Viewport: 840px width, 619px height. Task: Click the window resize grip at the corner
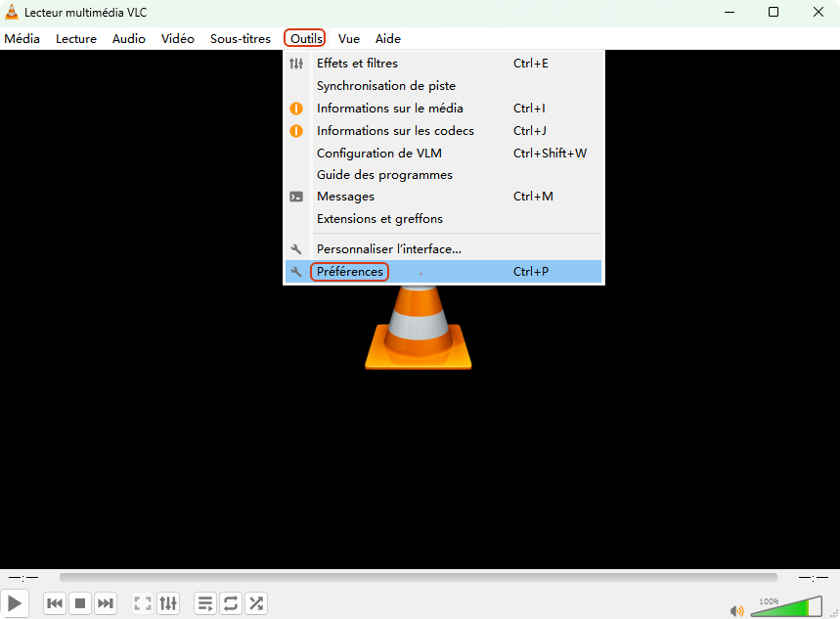coord(835,614)
